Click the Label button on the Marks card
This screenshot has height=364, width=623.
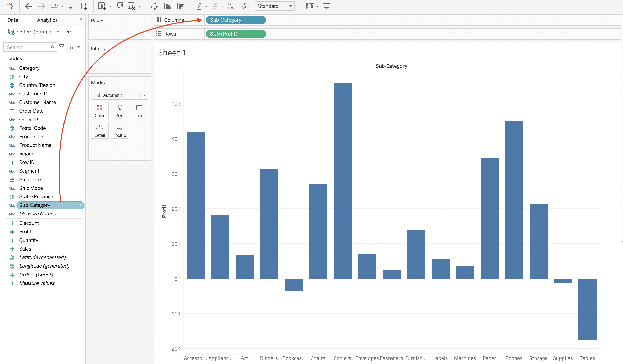tap(139, 110)
